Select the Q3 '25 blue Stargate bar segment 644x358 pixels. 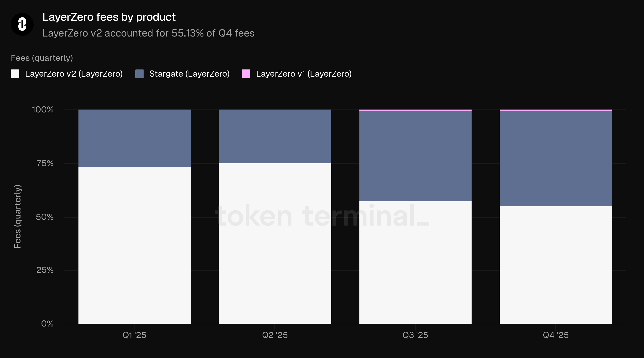click(415, 156)
